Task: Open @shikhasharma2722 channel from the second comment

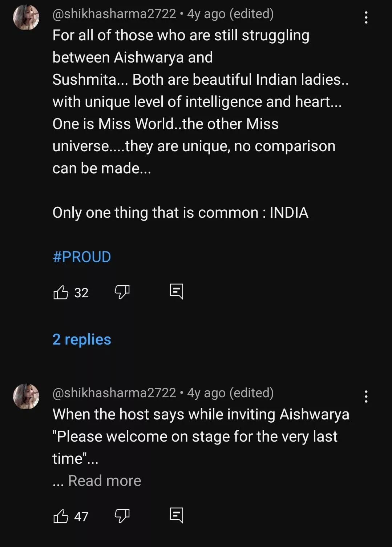Action: point(114,393)
